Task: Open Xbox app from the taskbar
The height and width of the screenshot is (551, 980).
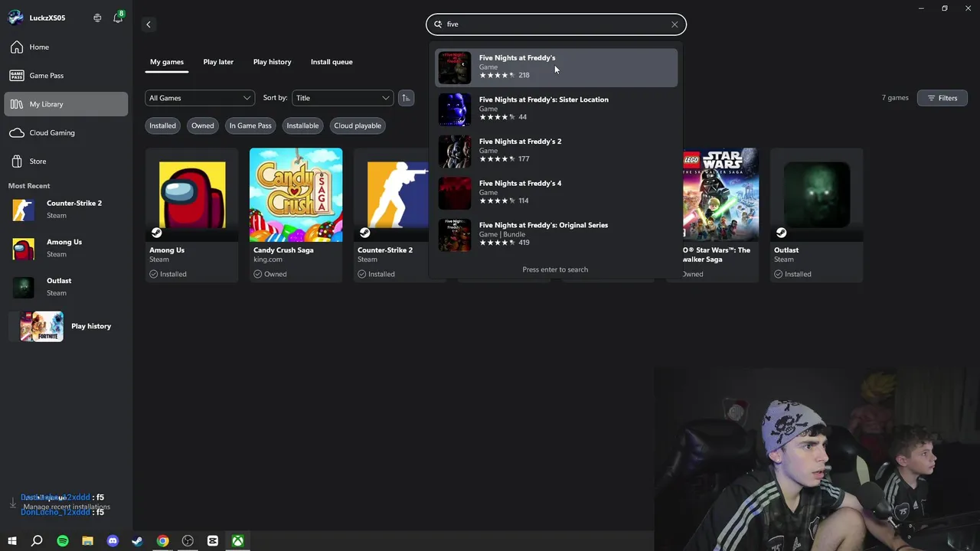Action: point(238,541)
